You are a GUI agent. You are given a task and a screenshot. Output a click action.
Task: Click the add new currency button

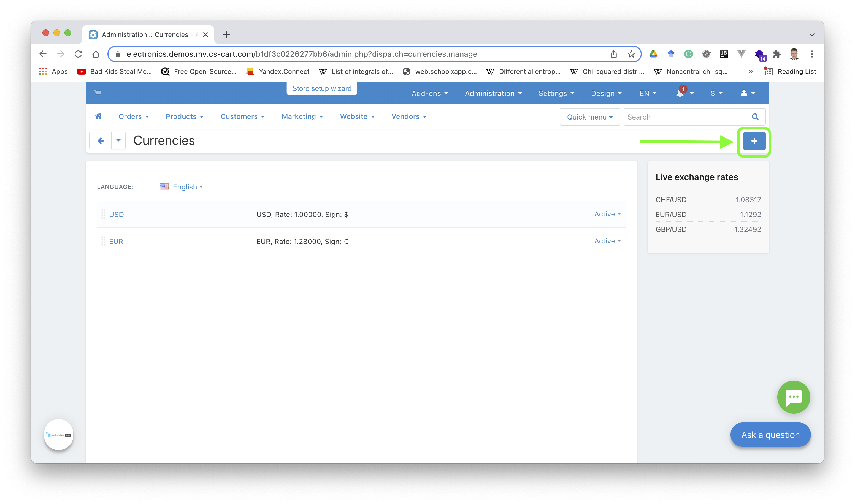tap(754, 141)
